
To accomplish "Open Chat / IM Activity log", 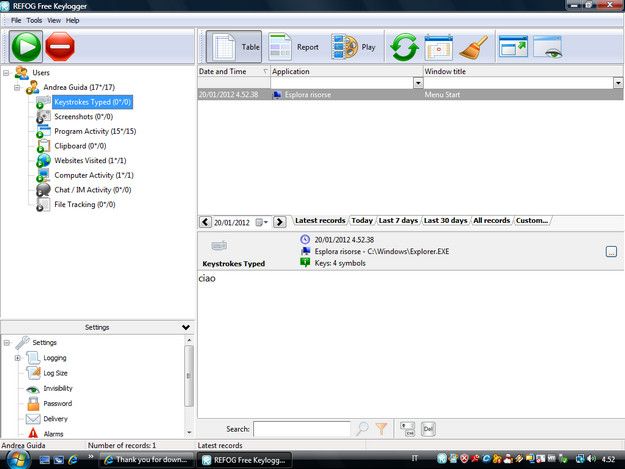I will click(92, 190).
